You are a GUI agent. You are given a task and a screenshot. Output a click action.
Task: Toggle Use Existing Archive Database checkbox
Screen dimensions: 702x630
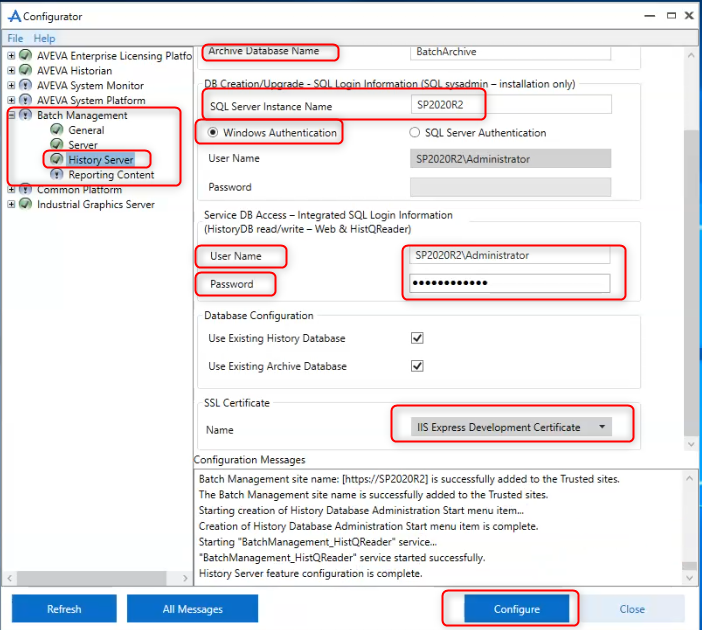417,366
